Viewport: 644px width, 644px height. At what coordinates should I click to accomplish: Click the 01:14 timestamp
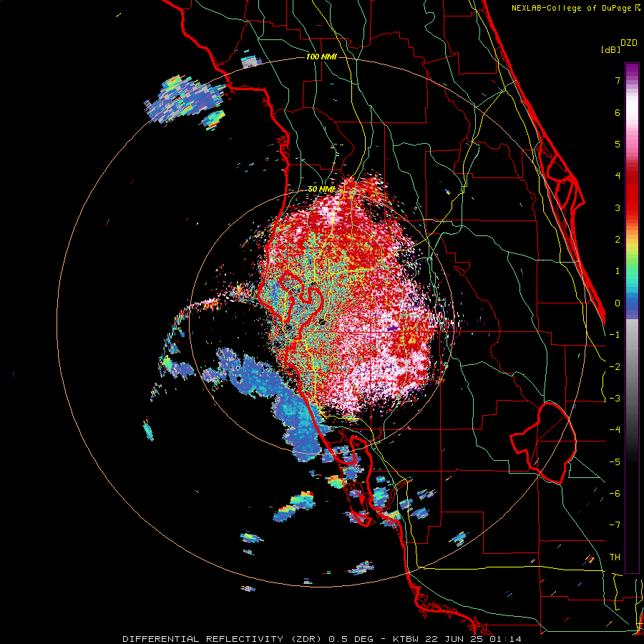[505, 639]
